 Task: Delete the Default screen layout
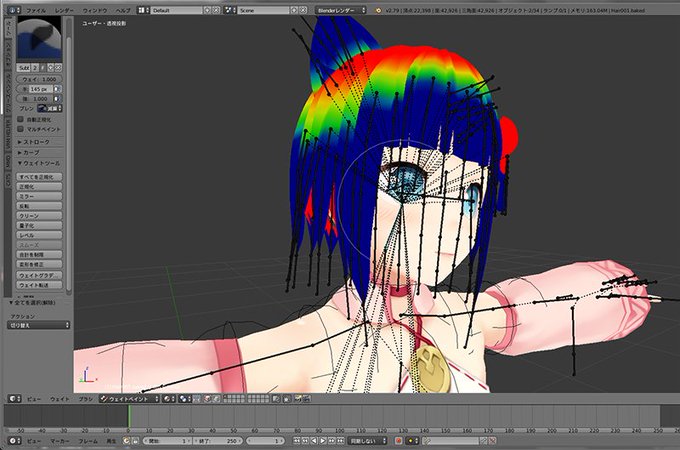point(216,10)
